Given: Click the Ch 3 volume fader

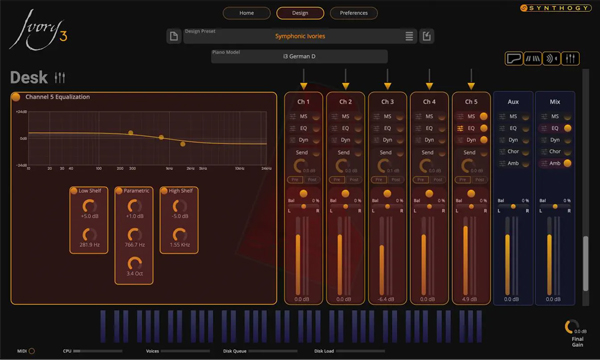Looking at the screenshot, I should [x=382, y=256].
